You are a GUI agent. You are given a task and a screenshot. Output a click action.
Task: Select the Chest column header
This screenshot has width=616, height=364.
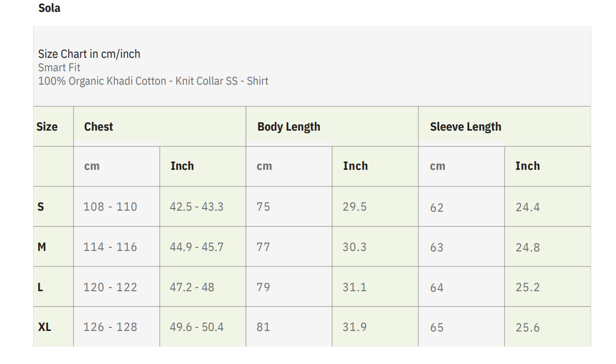click(x=99, y=127)
